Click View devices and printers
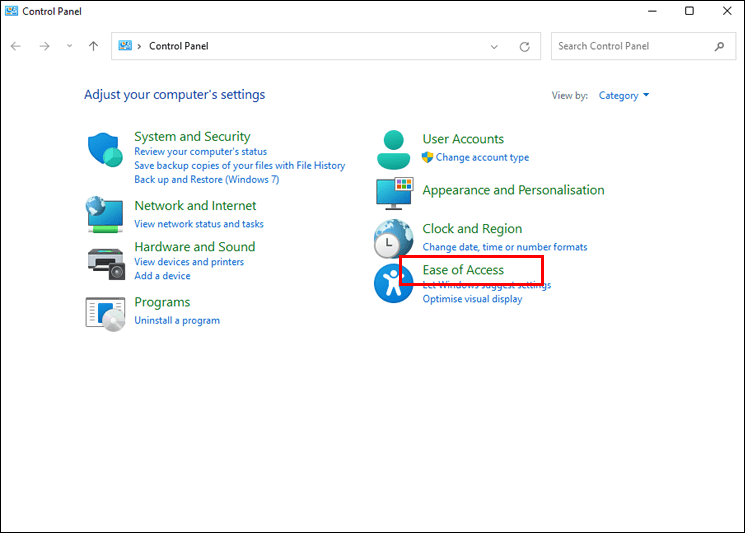The width and height of the screenshot is (745, 533). 189,262
